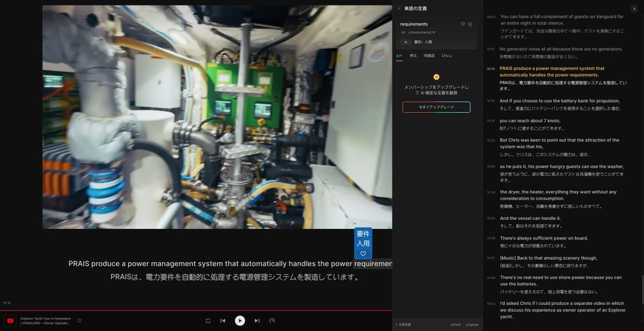Play pronunciation audio for requirements
This screenshot has width=644, height=331.
coord(434,32)
